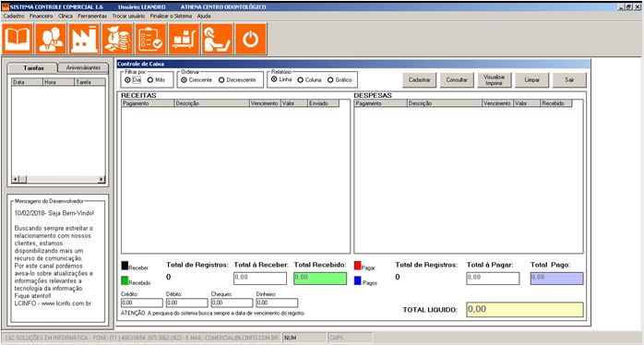Open the Ferramentas menu

pos(92,16)
